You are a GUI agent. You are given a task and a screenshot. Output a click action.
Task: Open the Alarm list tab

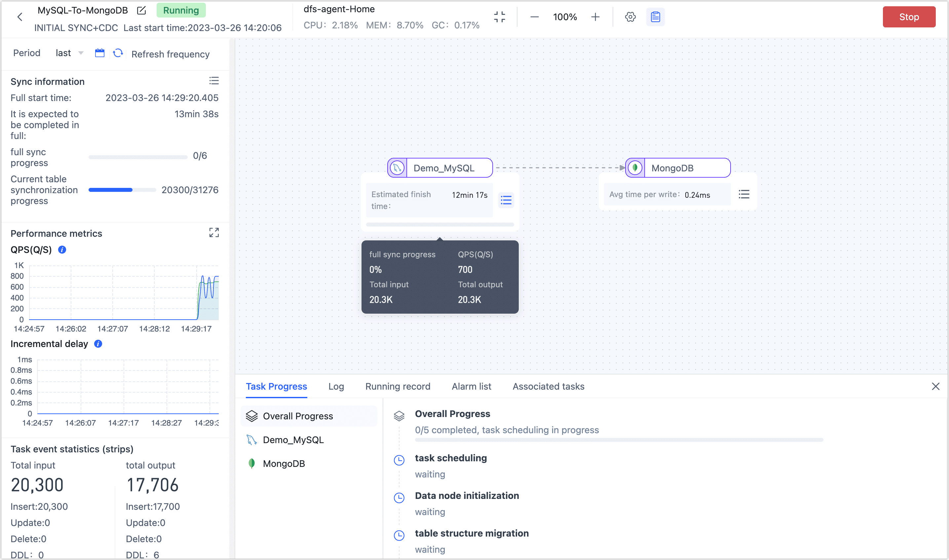[471, 386]
